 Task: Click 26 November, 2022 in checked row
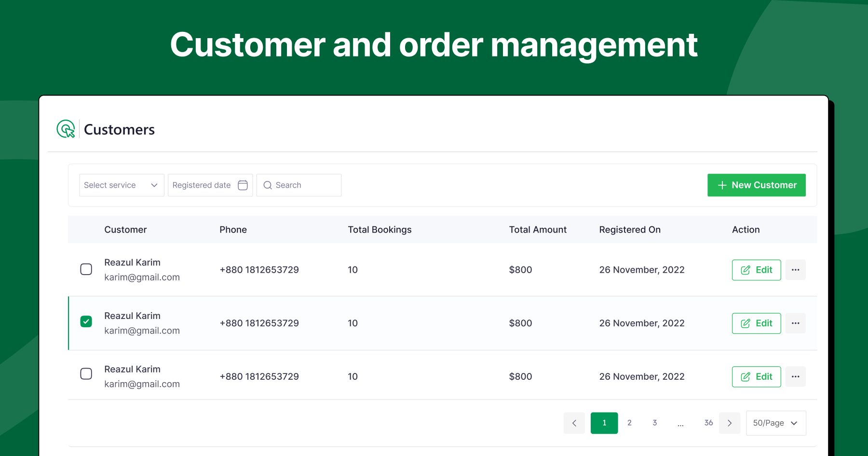point(642,323)
